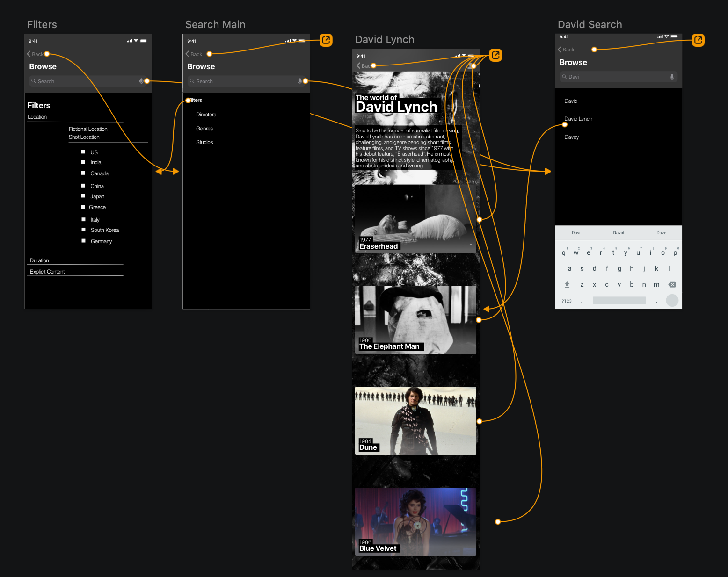The image size is (728, 577).
Task: Check the South Korea location checkbox
Action: pyautogui.click(x=83, y=230)
